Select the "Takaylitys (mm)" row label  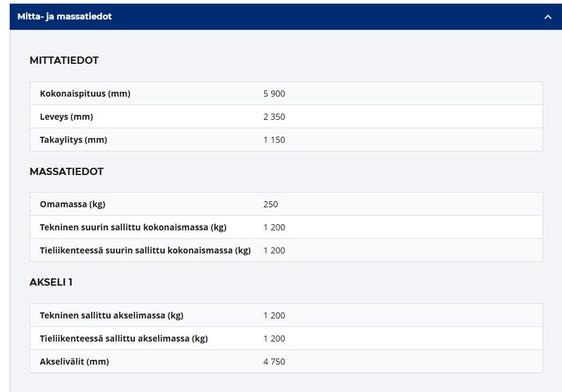coord(74,140)
